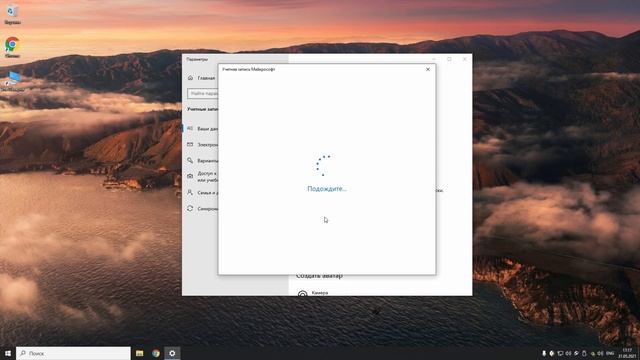Open the email accounts section (envelope icon)
This screenshot has width=640, height=360.
tap(190, 144)
